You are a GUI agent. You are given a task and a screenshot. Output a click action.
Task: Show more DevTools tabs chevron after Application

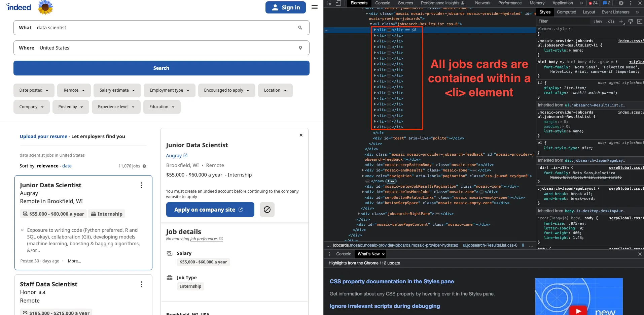[x=581, y=3]
